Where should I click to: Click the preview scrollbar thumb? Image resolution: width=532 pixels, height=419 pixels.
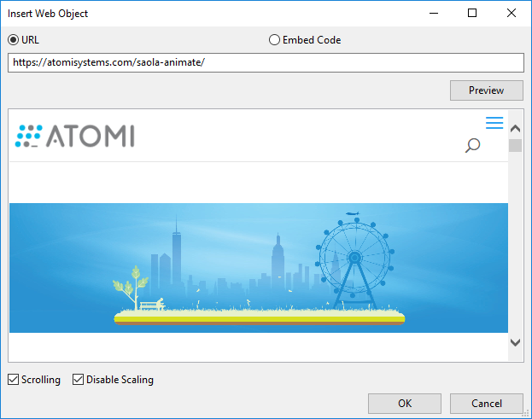pos(516,145)
